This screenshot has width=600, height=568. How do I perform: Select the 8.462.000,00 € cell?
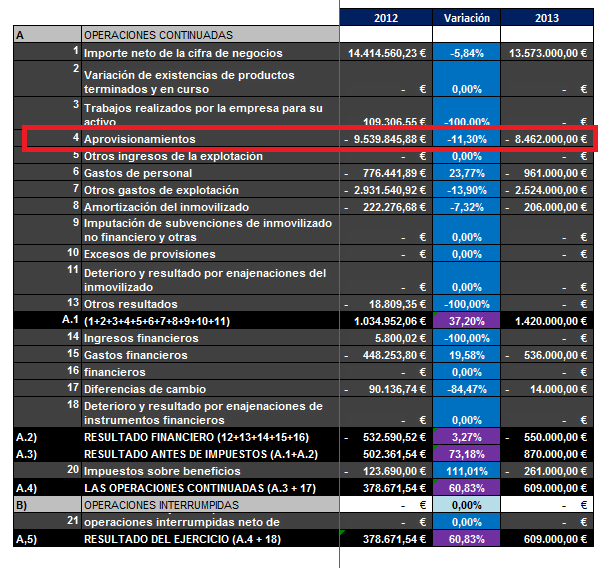[x=547, y=139]
